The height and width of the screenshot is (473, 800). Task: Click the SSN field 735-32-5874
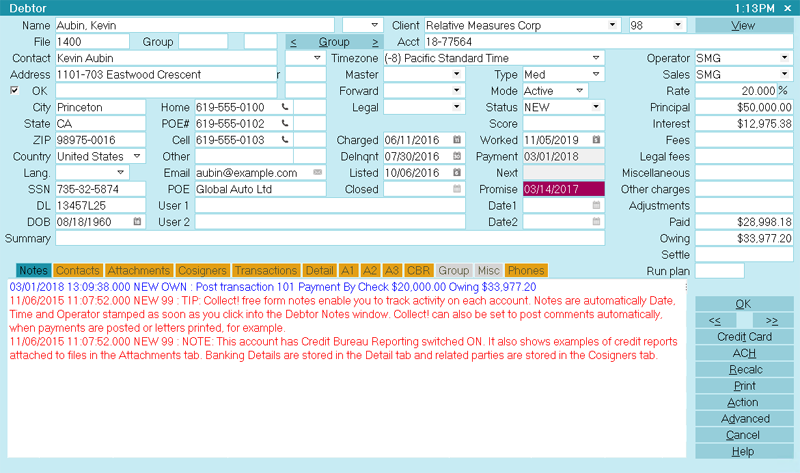click(x=101, y=189)
